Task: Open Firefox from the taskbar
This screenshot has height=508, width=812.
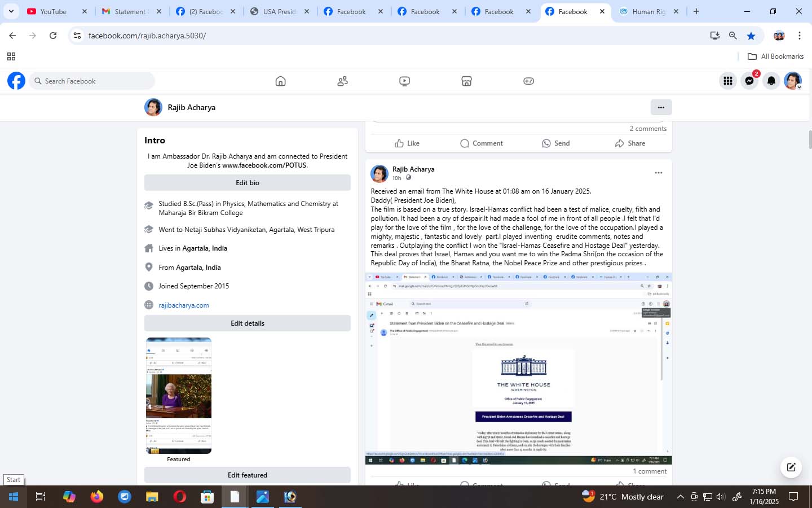Action: click(97, 497)
